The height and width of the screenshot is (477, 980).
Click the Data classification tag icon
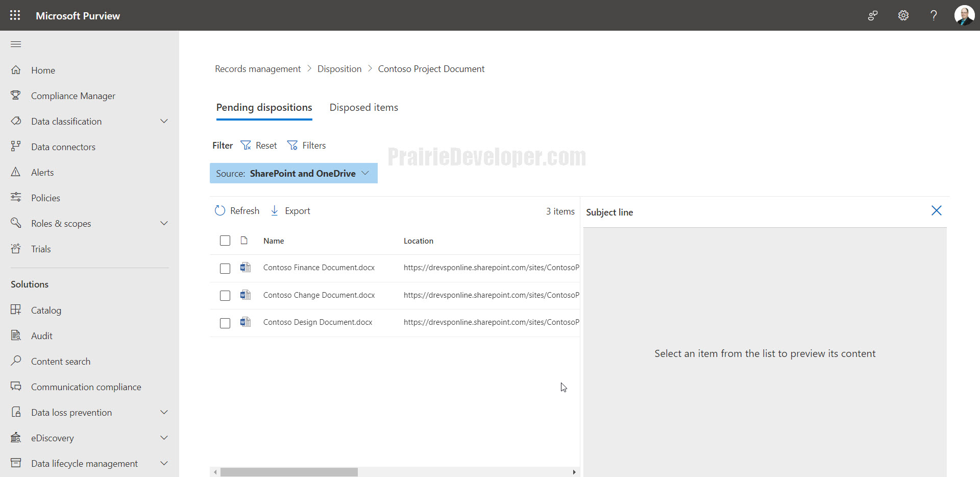pyautogui.click(x=16, y=121)
